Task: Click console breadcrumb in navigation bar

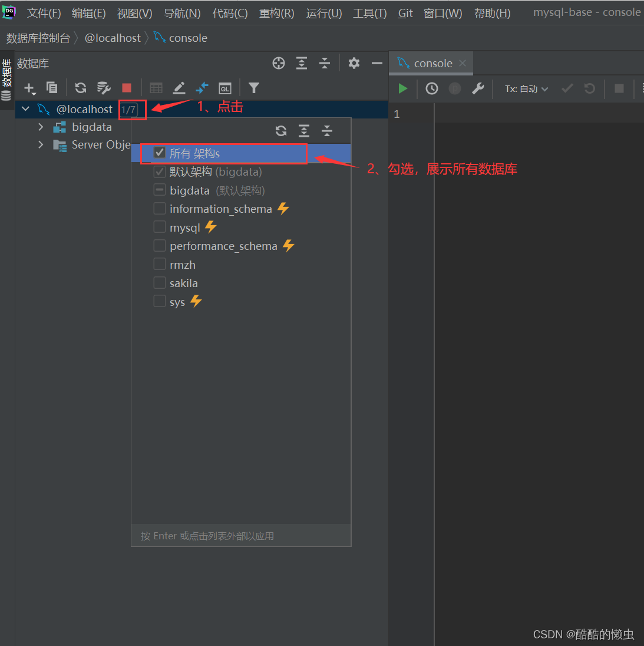Action: (181, 38)
